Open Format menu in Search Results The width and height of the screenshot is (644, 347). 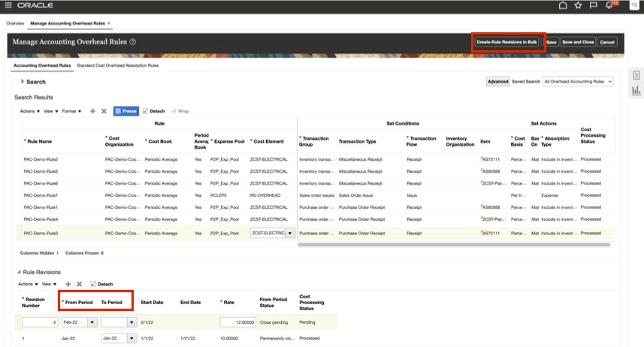(x=71, y=111)
